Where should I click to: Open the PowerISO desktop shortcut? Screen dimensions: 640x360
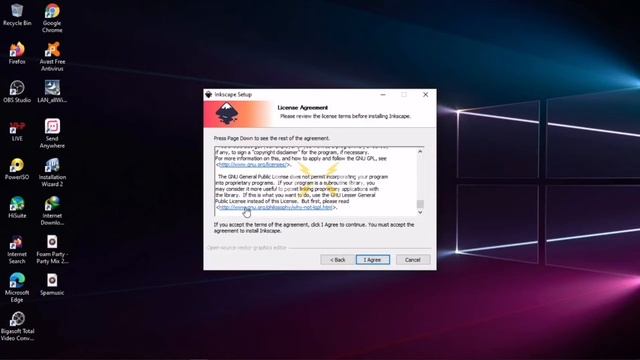(x=17, y=169)
